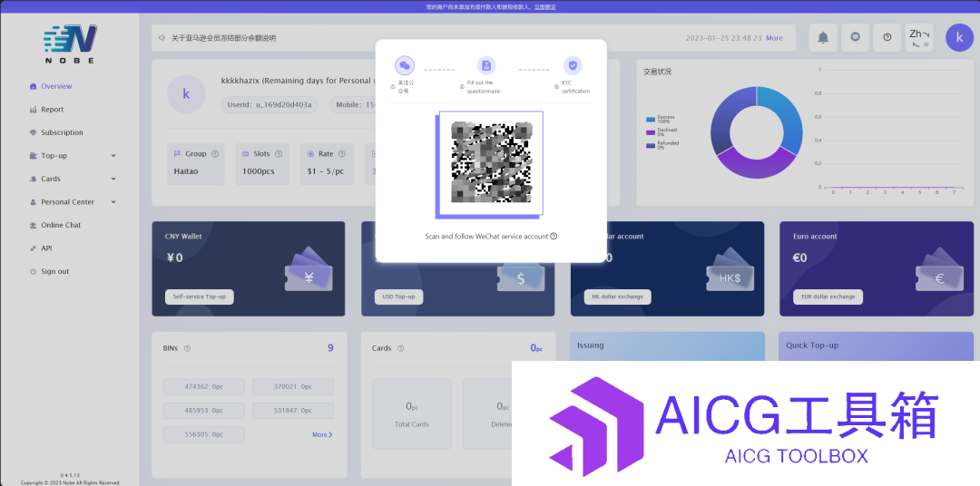Screen dimensions: 980x486
Task: Click BIN entry 474362: 0pc
Action: click(x=204, y=386)
